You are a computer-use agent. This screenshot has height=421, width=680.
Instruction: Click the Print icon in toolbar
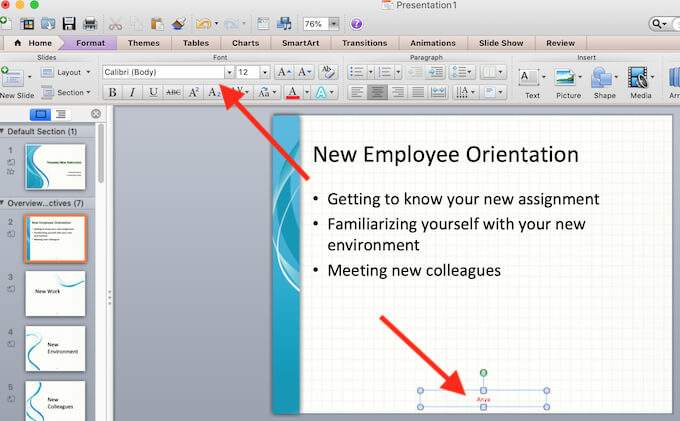click(90, 24)
